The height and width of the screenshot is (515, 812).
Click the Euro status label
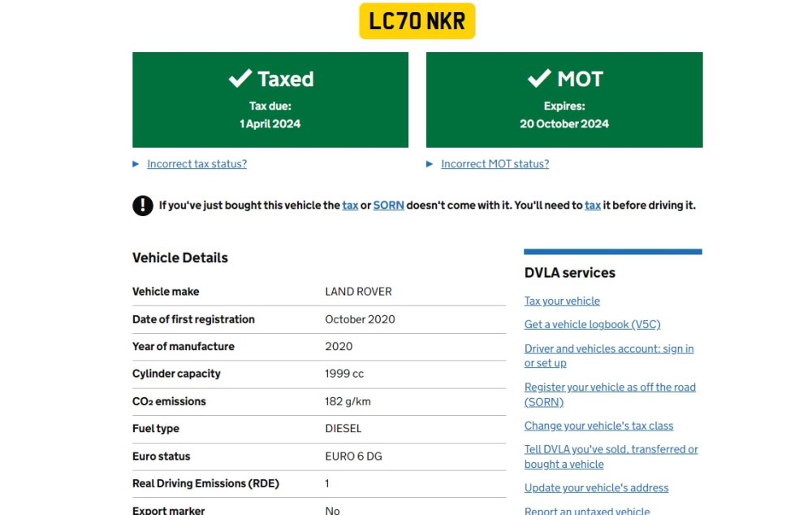pyautogui.click(x=162, y=457)
